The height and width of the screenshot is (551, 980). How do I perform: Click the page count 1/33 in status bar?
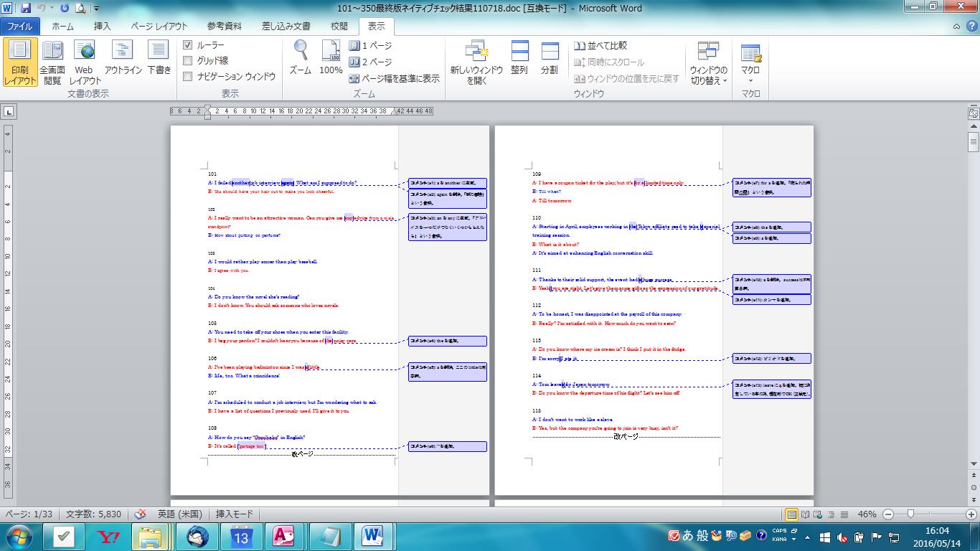point(29,514)
